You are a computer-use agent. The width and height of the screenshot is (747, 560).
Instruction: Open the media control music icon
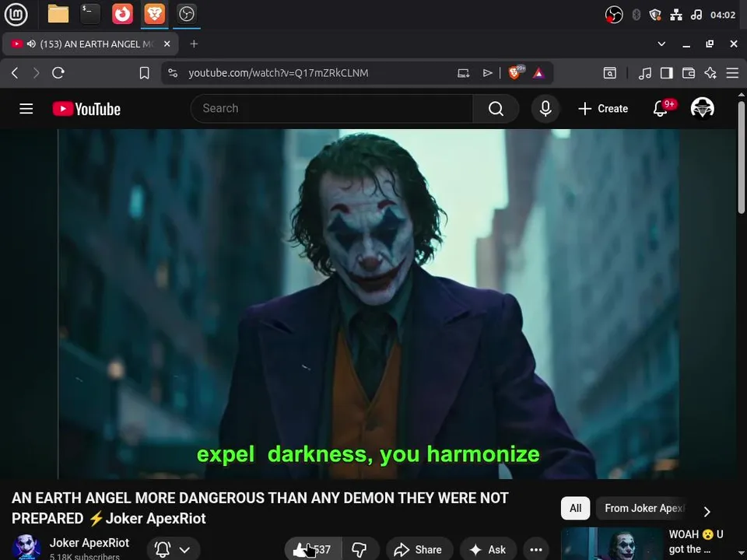click(644, 73)
